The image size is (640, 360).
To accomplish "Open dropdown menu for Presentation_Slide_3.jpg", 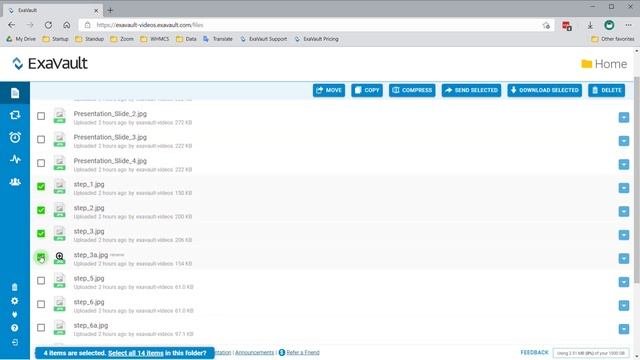I will 624,141.
